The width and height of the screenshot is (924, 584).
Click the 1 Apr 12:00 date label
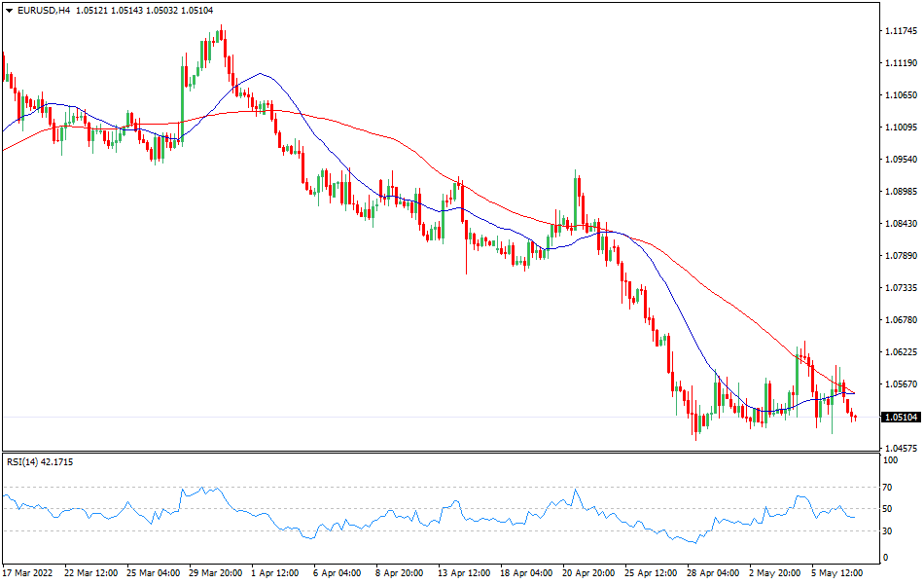click(x=276, y=572)
